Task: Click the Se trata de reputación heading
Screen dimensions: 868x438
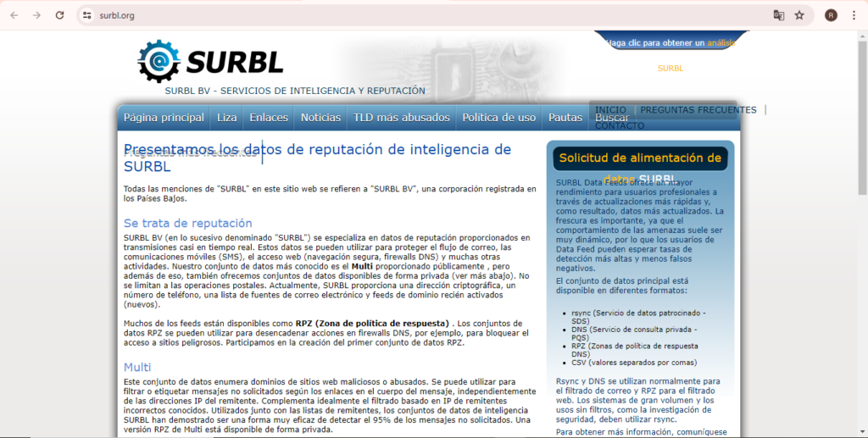Action: 187,224
